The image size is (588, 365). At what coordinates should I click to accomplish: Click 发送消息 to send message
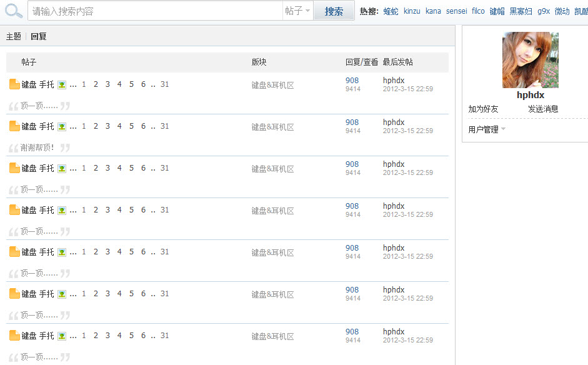(x=543, y=109)
